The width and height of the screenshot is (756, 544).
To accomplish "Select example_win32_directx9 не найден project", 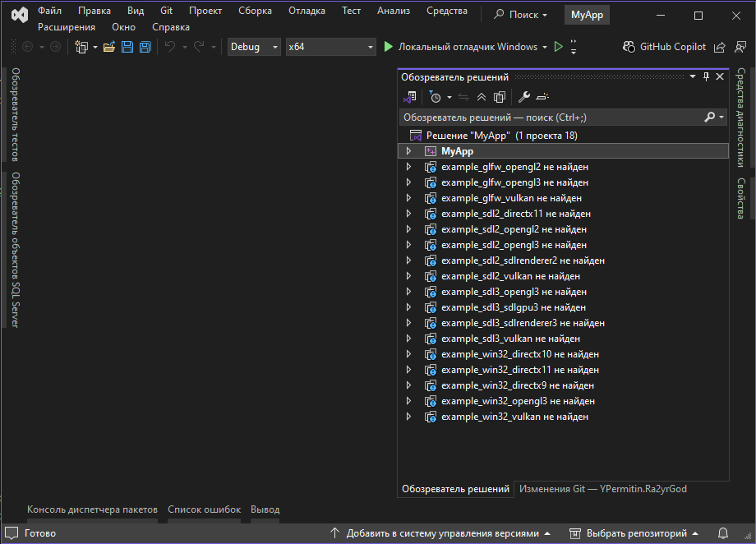I will coord(563,385).
